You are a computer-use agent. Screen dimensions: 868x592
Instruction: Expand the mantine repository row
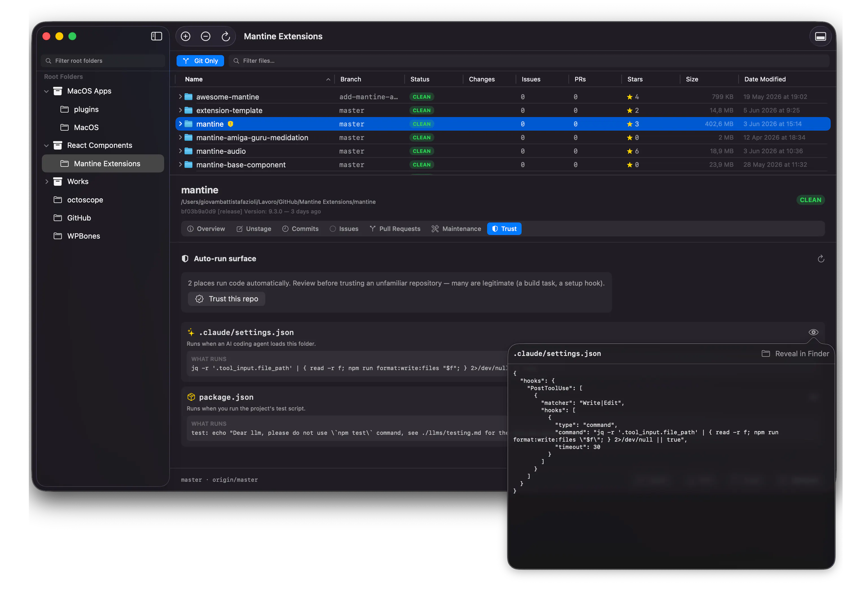coord(180,123)
